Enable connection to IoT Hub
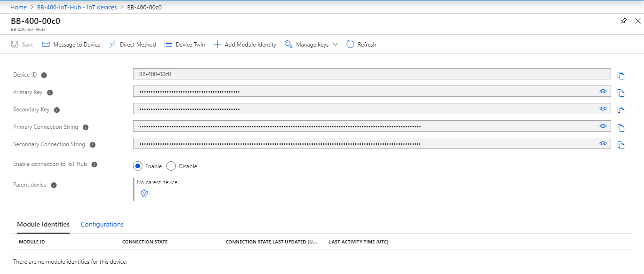Image resolution: width=644 pixels, height=274 pixels. pyautogui.click(x=138, y=166)
